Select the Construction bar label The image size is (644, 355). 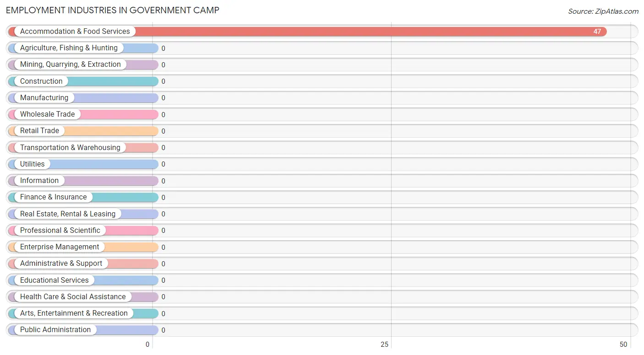(x=41, y=81)
